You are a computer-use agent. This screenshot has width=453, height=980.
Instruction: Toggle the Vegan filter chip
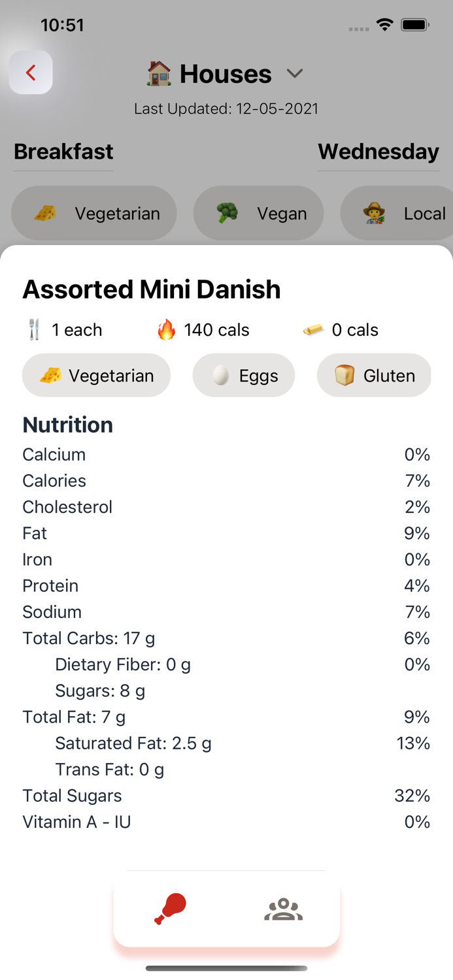258,214
